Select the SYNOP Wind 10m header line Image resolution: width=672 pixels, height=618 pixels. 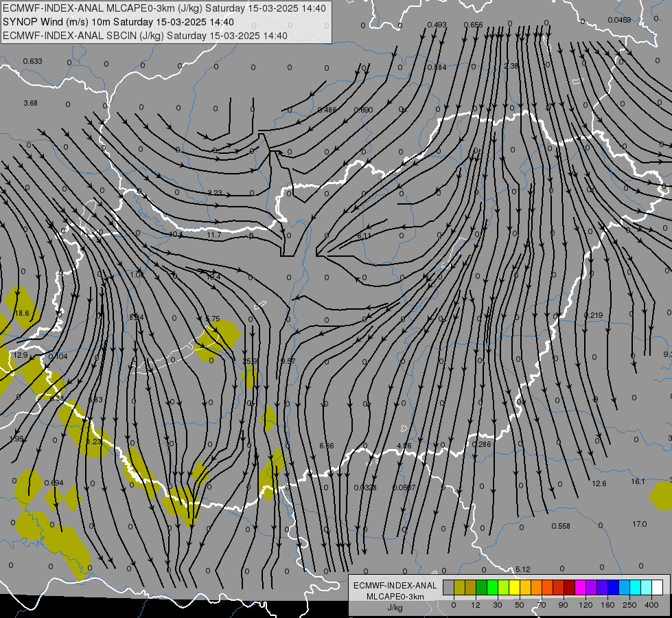point(118,22)
